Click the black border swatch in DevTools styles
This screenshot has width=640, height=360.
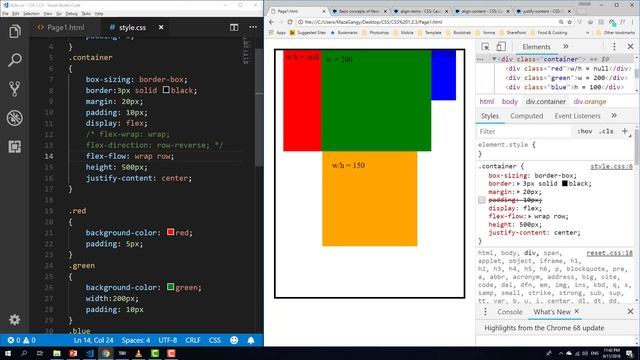pos(564,183)
